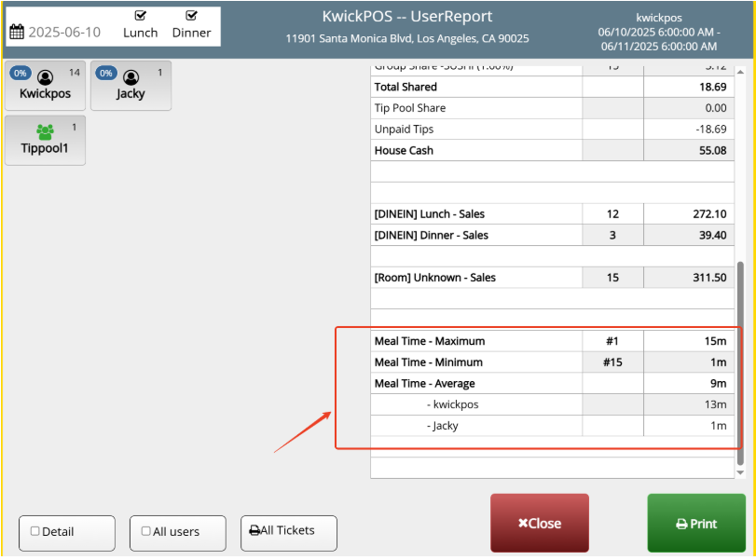Click the printer icon on Print button

coord(681,524)
